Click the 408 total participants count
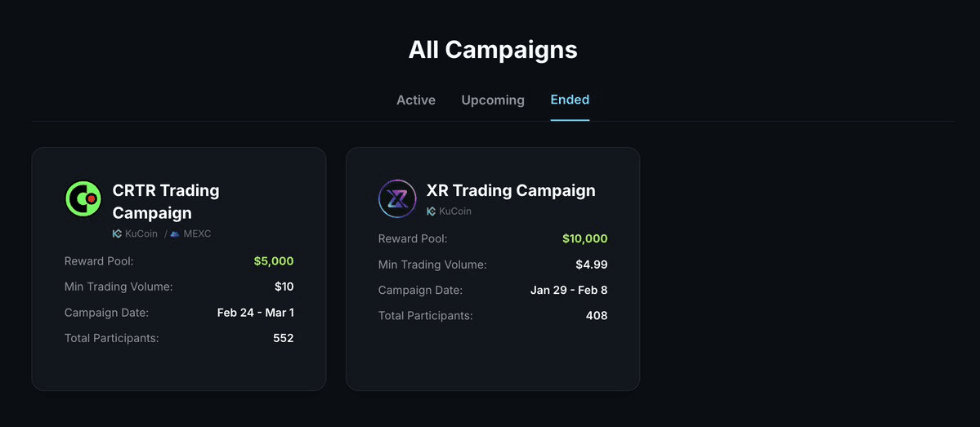This screenshot has height=427, width=980. tap(597, 315)
